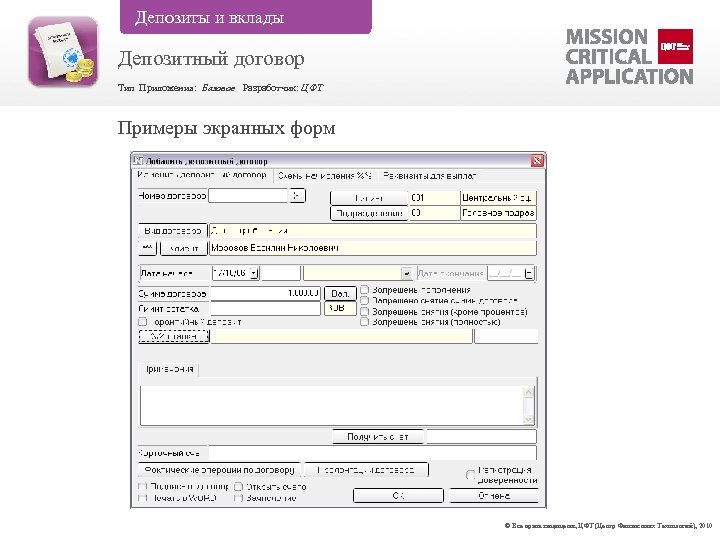Screen dimensions: 720x540
Task: Click the Примеры экранных форм heading
Action: [x=226, y=128]
